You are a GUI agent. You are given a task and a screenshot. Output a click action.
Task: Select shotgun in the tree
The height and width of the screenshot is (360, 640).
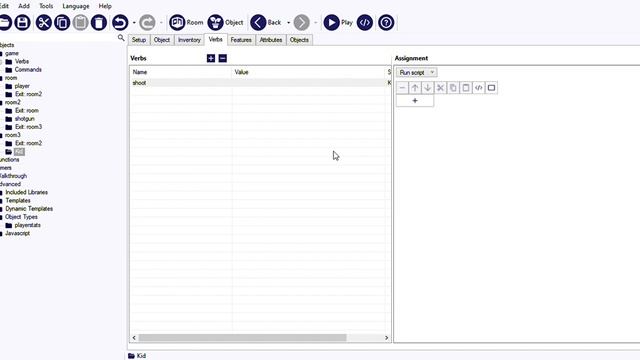tap(24, 119)
